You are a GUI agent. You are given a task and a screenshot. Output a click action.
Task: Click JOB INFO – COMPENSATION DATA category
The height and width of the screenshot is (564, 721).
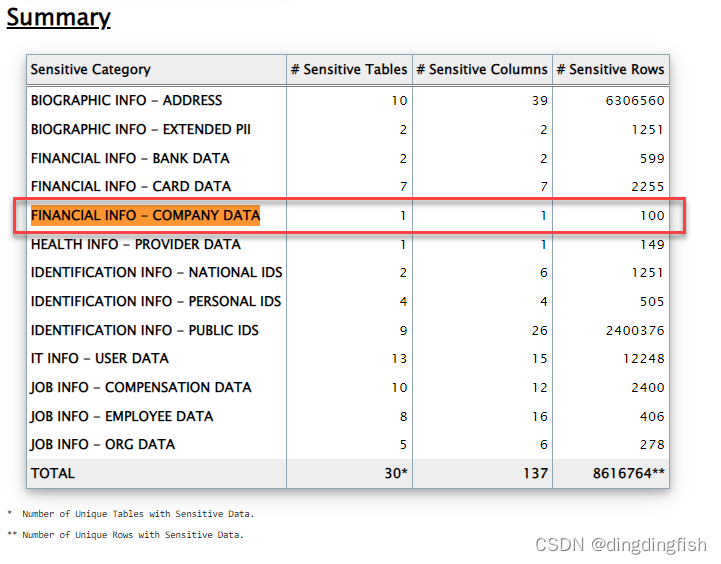click(141, 387)
